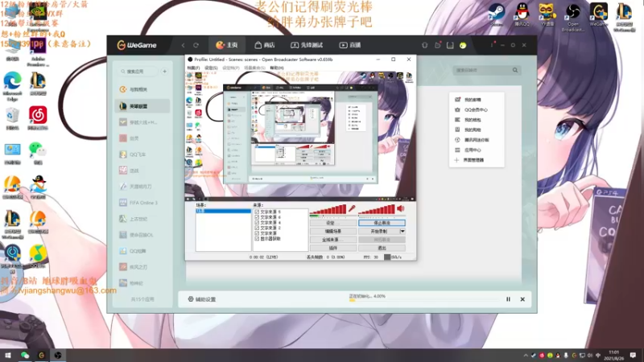Click the 全域来源 button in OBS
Image resolution: width=644 pixels, height=362 pixels.
tap(333, 240)
